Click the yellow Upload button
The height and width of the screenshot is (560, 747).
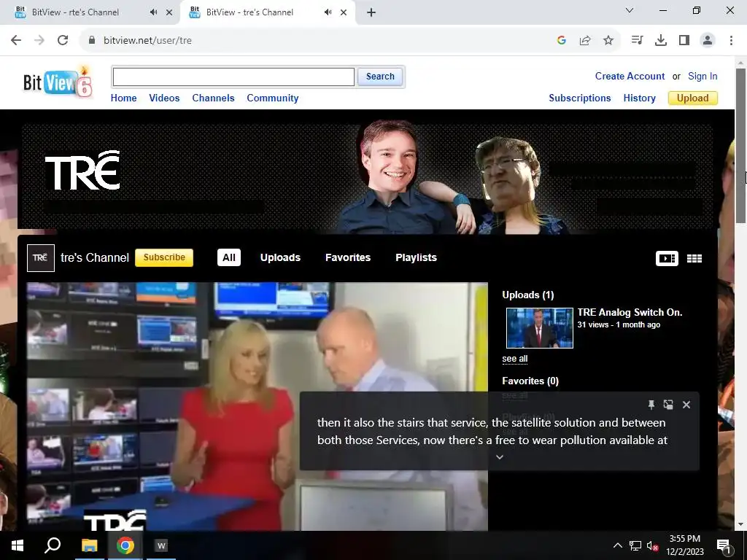tap(693, 98)
